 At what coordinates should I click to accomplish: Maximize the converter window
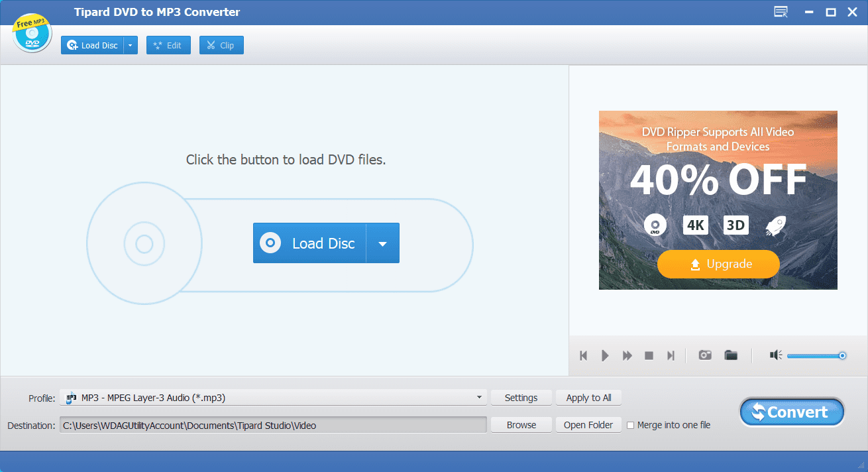[830, 12]
